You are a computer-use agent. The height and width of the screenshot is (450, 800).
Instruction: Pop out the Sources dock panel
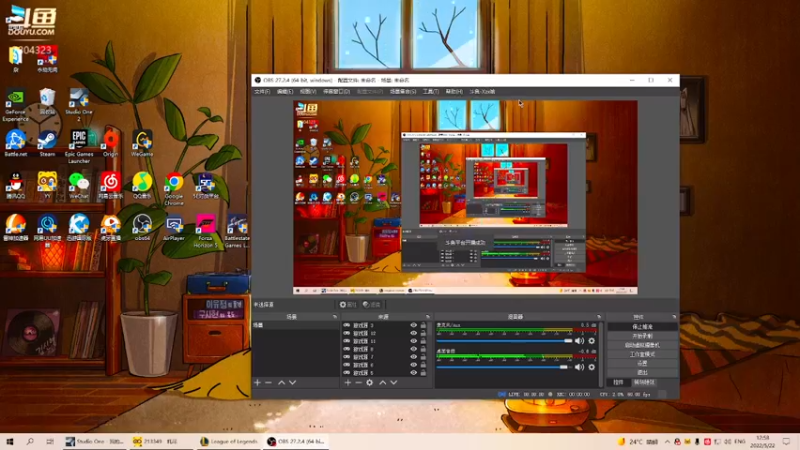click(428, 317)
